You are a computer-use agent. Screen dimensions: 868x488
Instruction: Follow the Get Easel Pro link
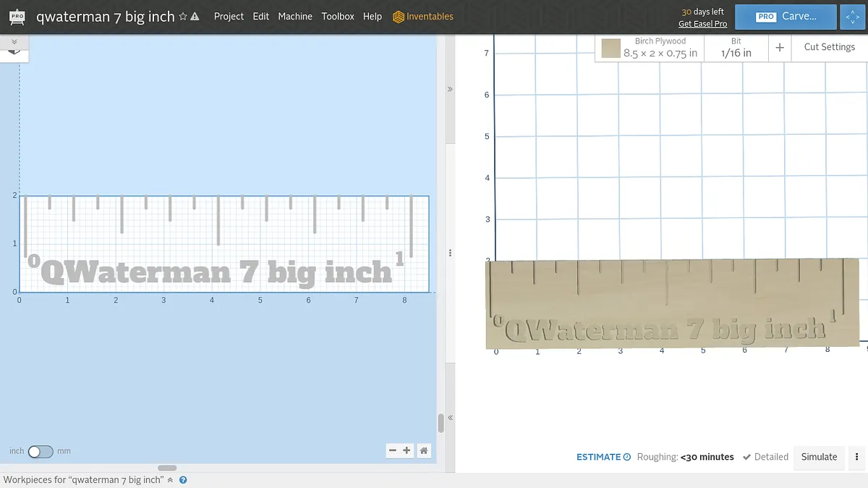702,24
